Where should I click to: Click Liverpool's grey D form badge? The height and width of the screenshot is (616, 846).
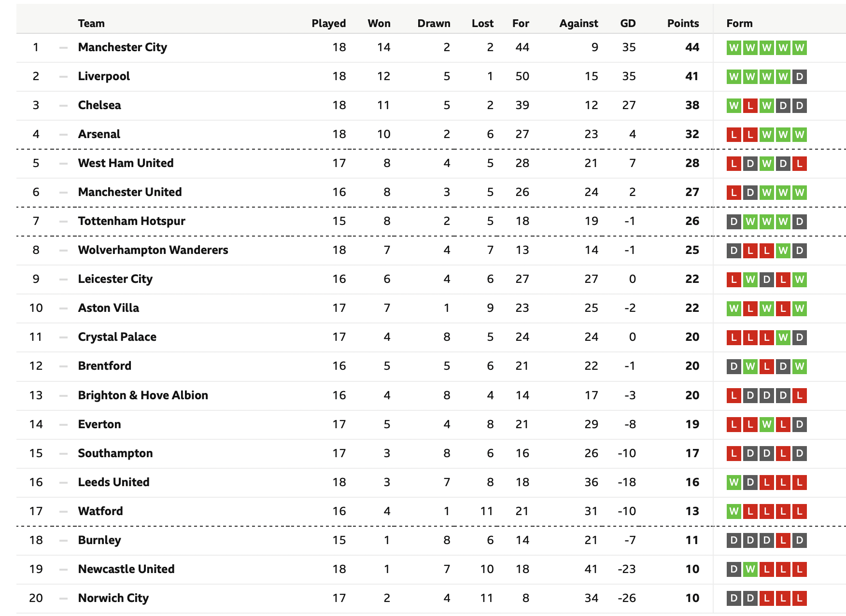click(799, 77)
